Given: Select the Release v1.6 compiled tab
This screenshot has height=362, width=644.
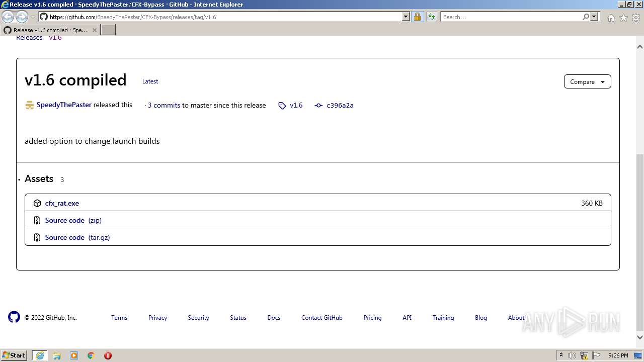Looking at the screenshot, I should tap(50, 30).
